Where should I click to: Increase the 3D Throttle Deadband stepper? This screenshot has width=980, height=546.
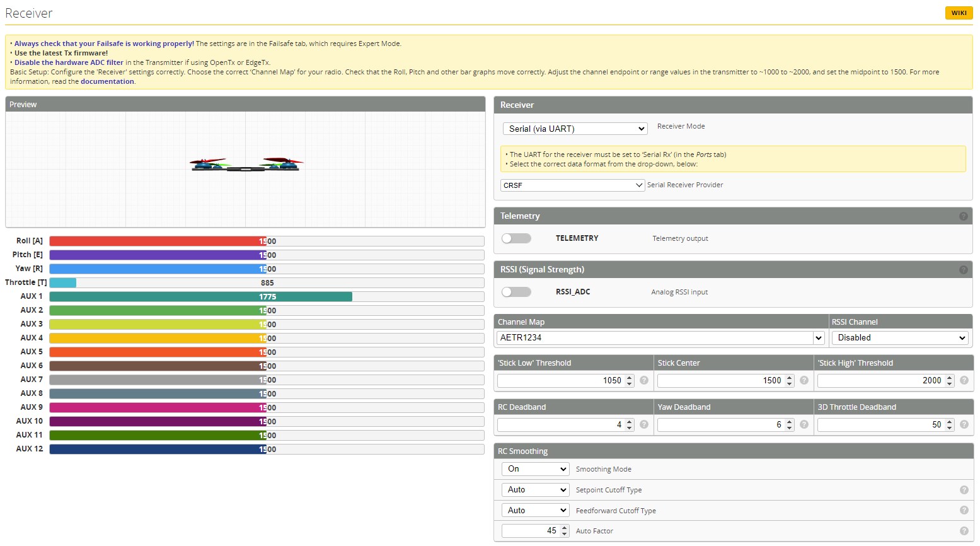950,422
